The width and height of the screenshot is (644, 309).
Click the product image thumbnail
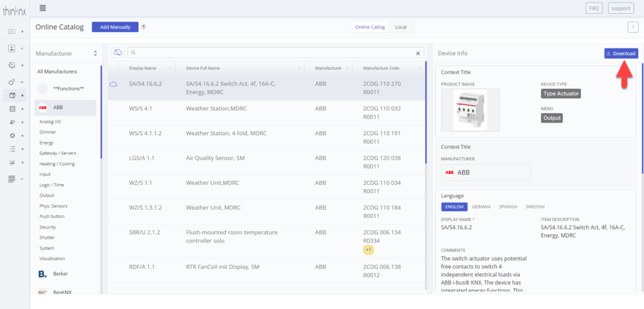coord(470,110)
